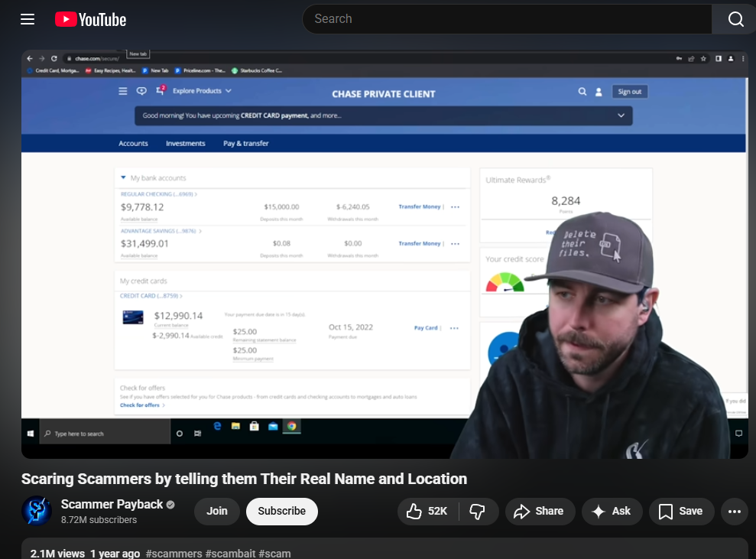756x559 pixels.
Task: Click the search magnifier button
Action: tap(735, 19)
